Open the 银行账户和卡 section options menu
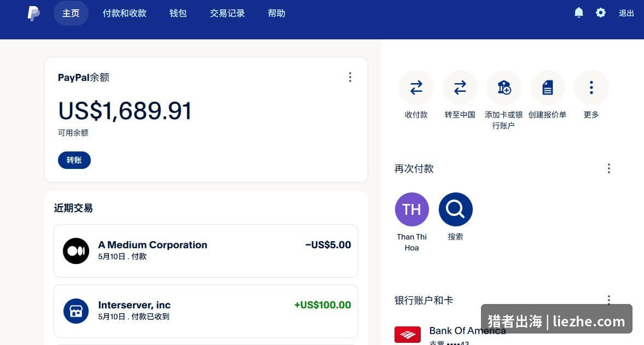The height and width of the screenshot is (345, 644). [608, 300]
